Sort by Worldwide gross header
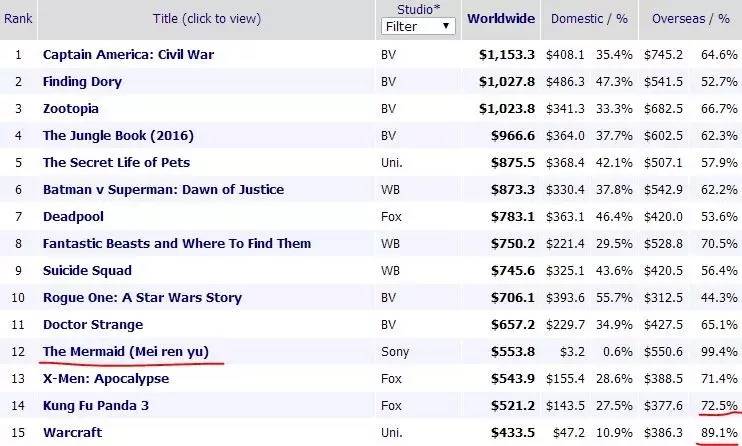This screenshot has width=742, height=446. pos(501,18)
